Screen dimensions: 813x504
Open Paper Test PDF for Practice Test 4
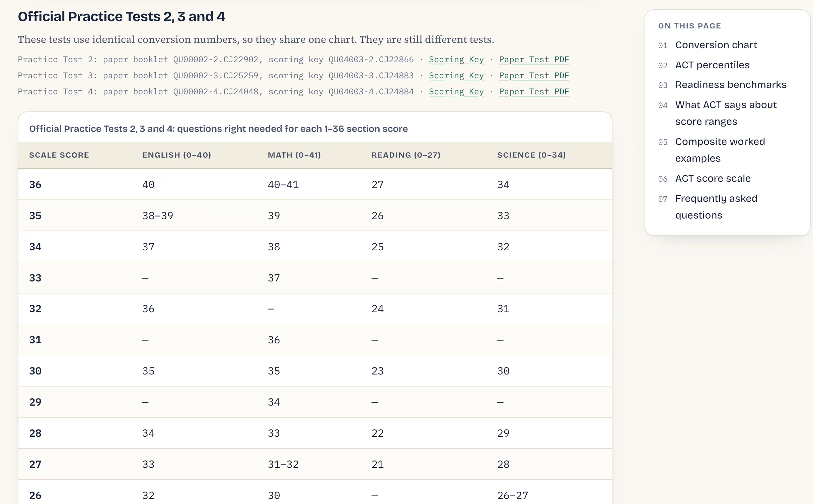click(x=534, y=92)
